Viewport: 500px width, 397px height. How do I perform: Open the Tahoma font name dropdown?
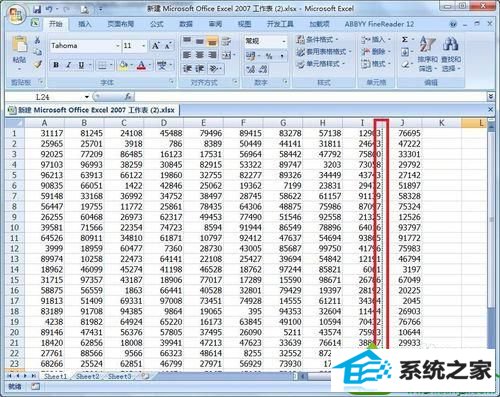coord(117,46)
